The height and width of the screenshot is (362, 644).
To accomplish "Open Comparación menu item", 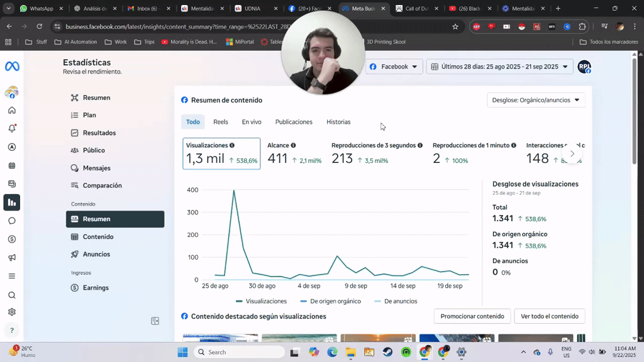I will click(x=115, y=185).
